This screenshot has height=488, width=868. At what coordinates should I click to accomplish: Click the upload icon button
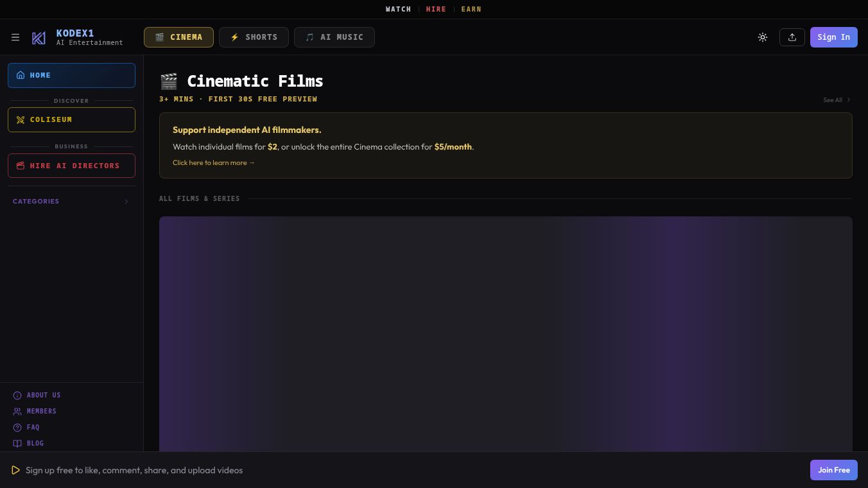tap(792, 37)
